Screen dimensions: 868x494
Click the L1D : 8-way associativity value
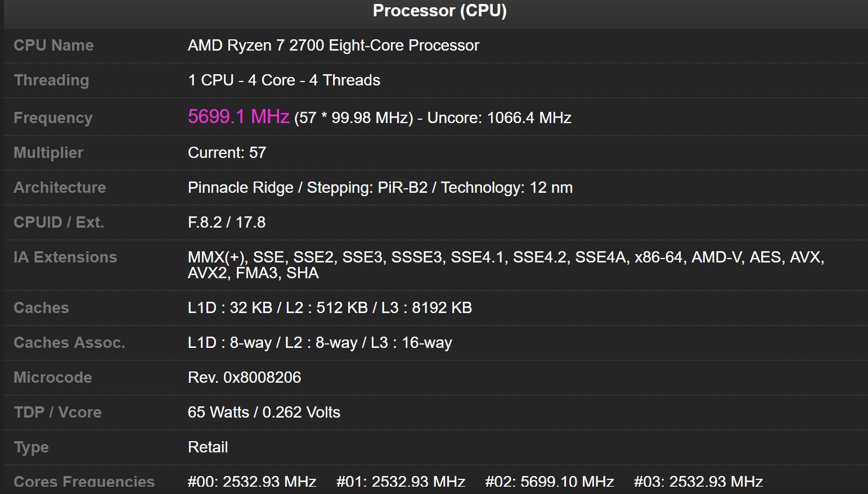320,343
